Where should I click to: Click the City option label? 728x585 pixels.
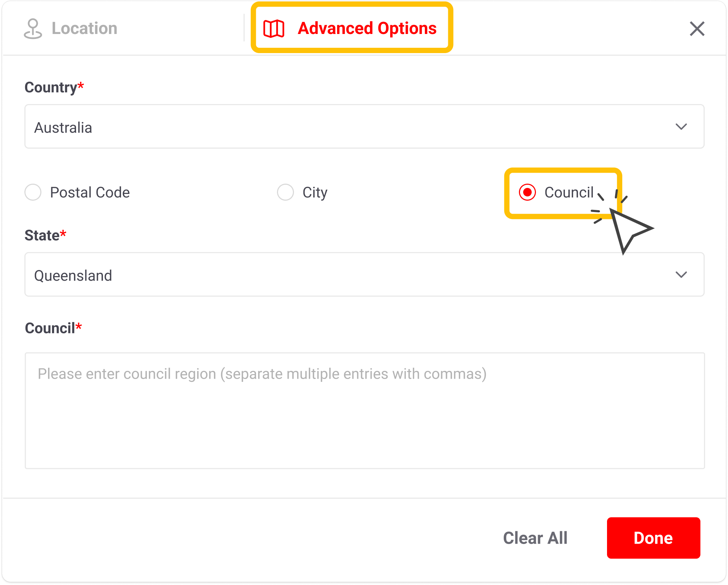point(315,193)
